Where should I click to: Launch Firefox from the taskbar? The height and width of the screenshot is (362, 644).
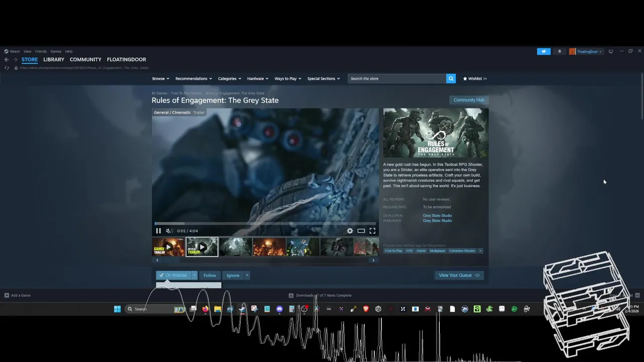coord(205,309)
